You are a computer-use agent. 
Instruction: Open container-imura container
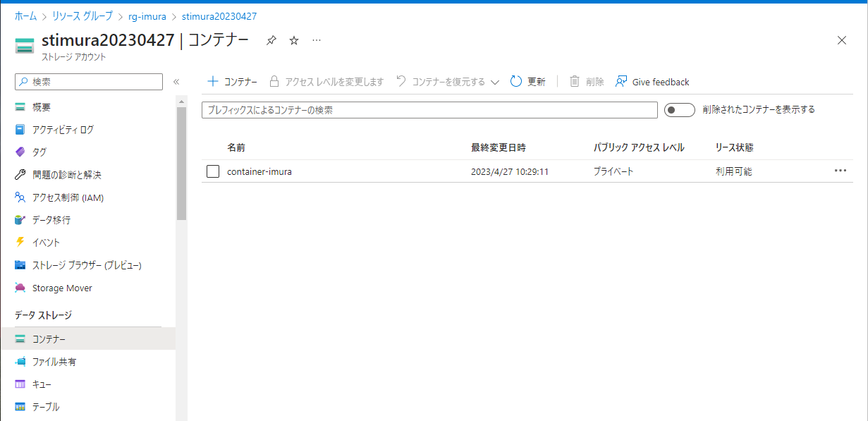click(x=259, y=171)
